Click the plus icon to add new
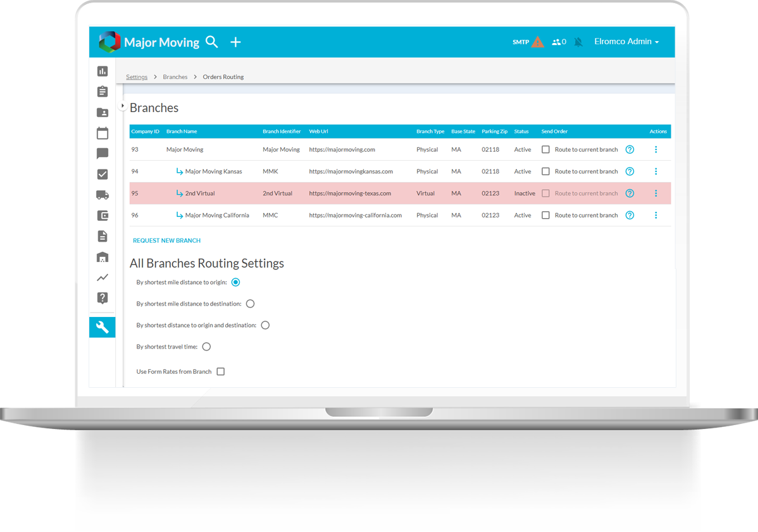The width and height of the screenshot is (758, 532). (235, 42)
